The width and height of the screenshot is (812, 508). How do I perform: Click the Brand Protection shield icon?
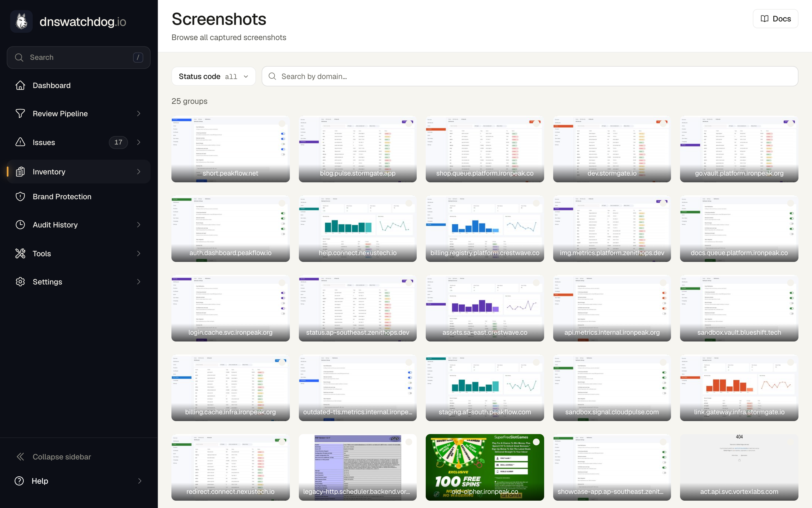(20, 196)
